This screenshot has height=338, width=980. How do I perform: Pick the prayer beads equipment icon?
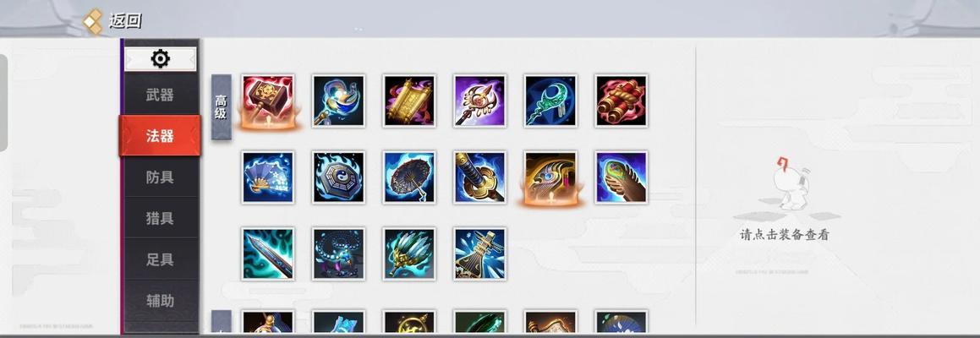pos(338,253)
